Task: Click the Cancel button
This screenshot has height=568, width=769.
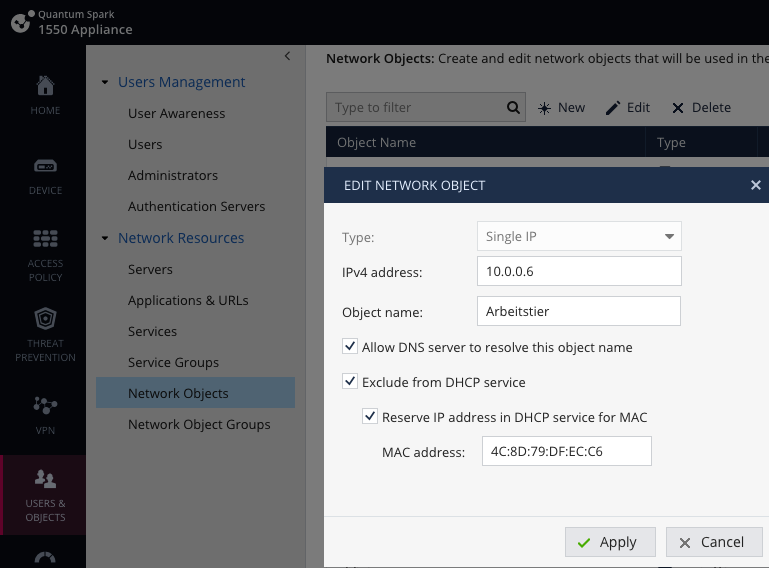Action: [714, 542]
